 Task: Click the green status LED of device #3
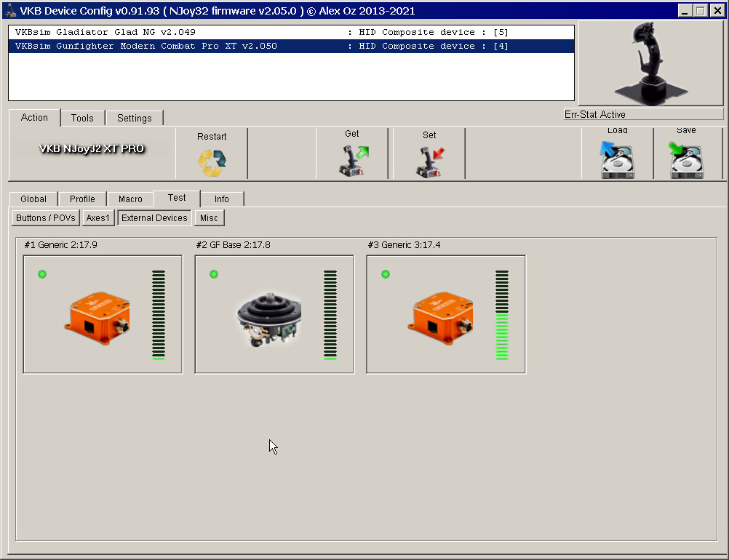386,274
